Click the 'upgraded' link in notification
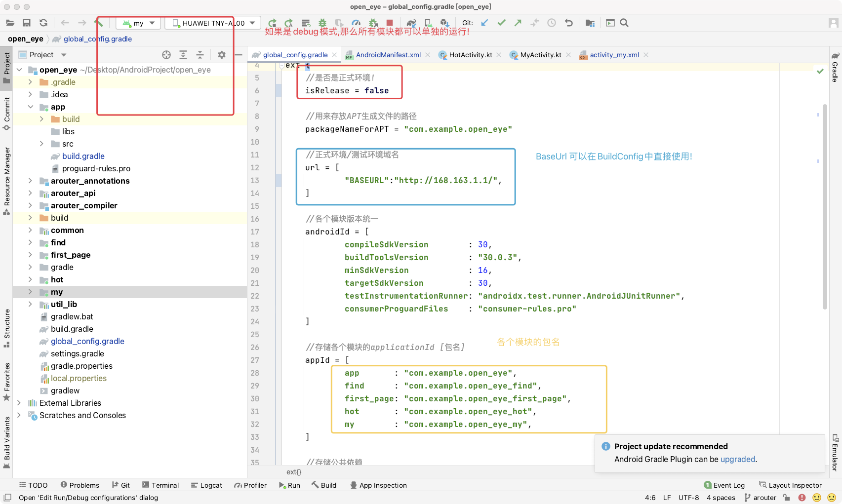842x504 pixels. (737, 459)
